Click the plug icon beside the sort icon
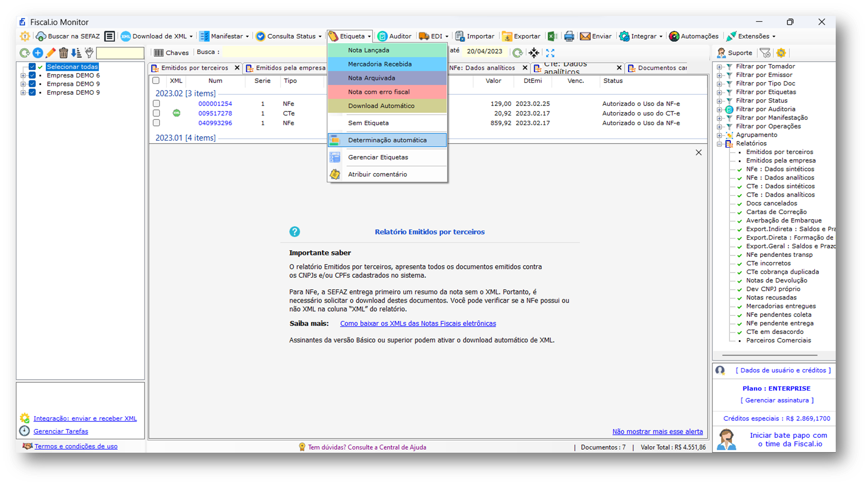This screenshot has height=485, width=868. (89, 52)
